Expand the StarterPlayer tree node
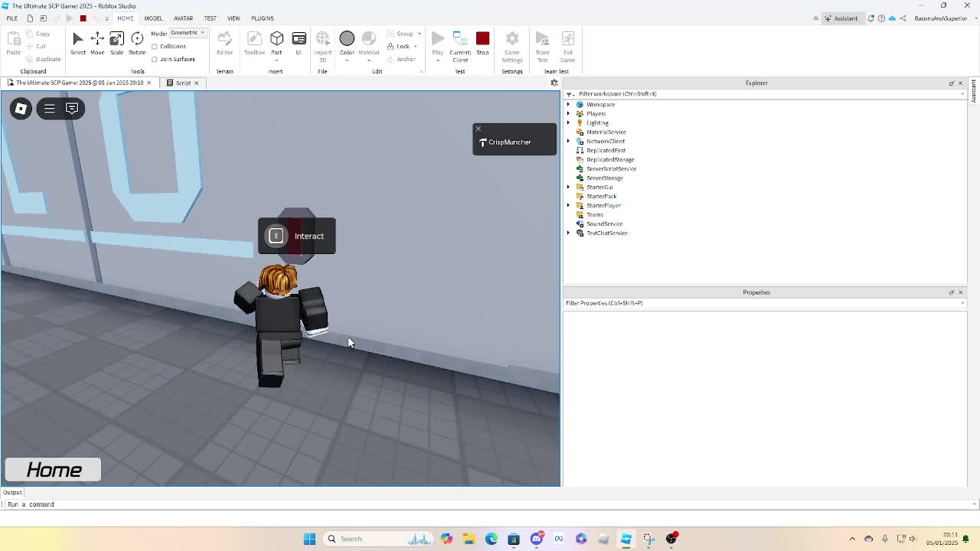Image resolution: width=980 pixels, height=551 pixels. (x=568, y=206)
